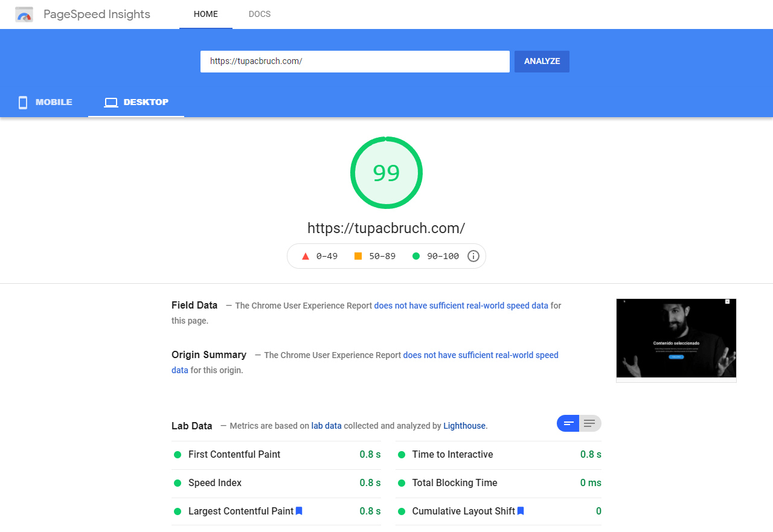Select the bookmark icon next to Cumulative Layout Shift

coord(520,511)
